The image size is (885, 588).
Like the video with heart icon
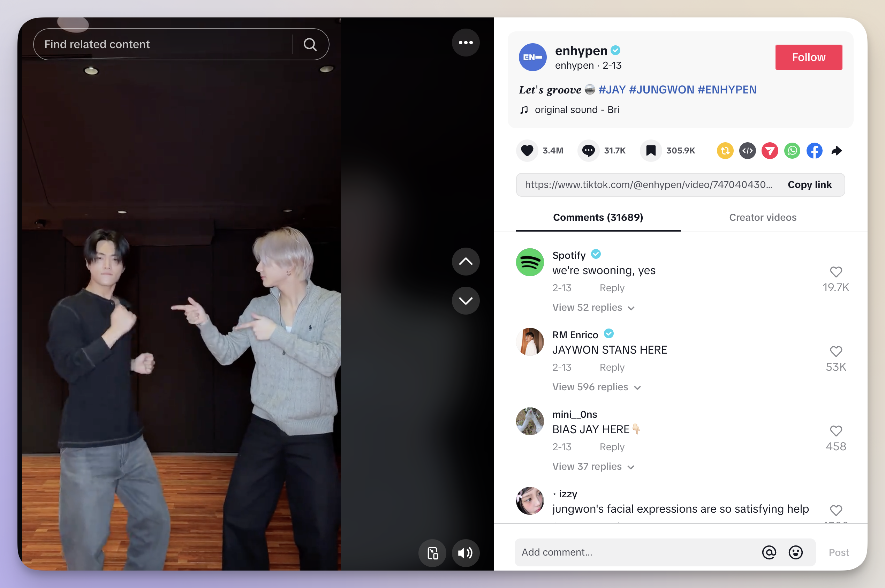527,151
